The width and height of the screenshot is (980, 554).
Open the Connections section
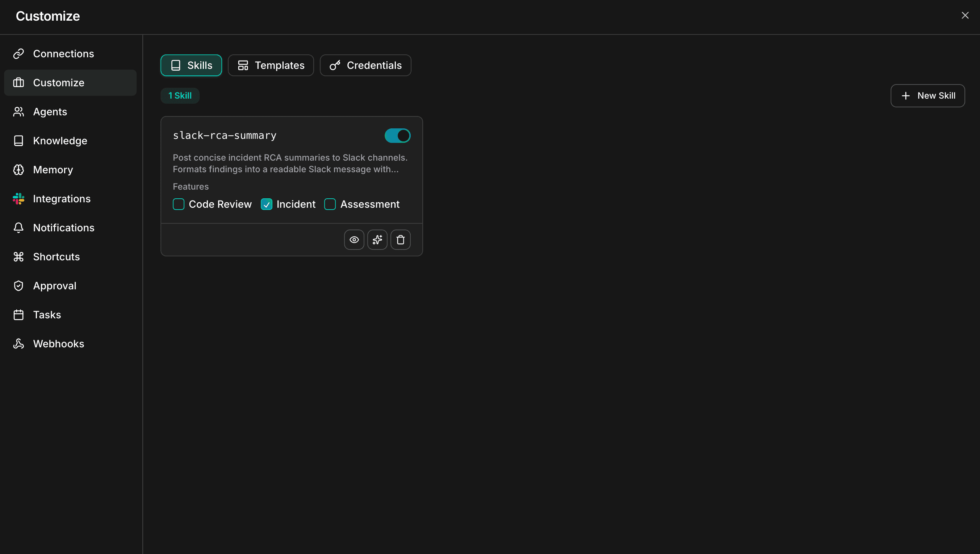coord(63,53)
